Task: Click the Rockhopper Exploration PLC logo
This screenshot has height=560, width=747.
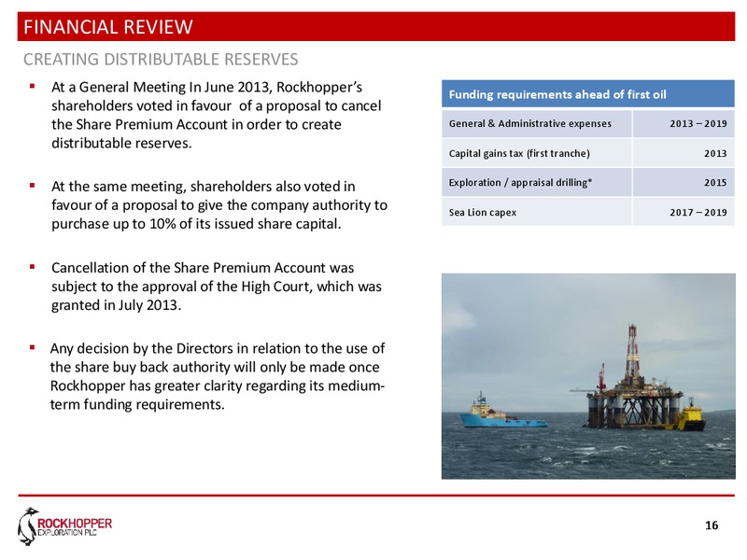Action: [64, 526]
